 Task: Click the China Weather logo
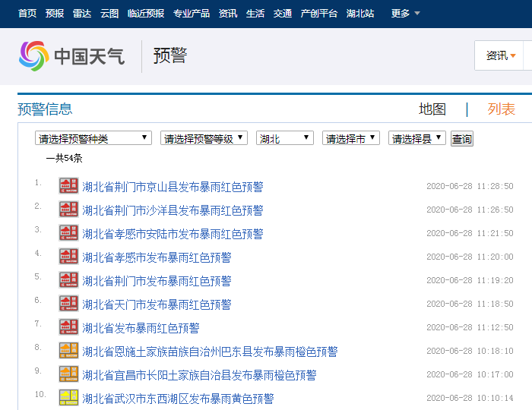pyautogui.click(x=71, y=56)
